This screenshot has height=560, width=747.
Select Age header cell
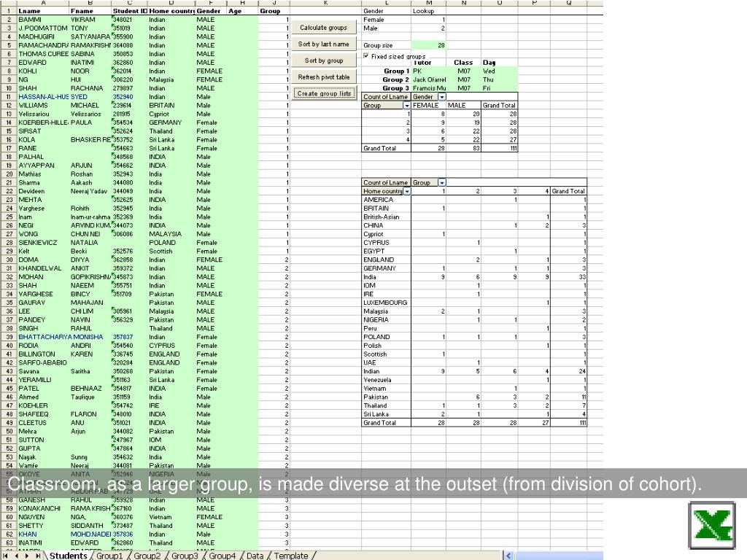(x=242, y=11)
